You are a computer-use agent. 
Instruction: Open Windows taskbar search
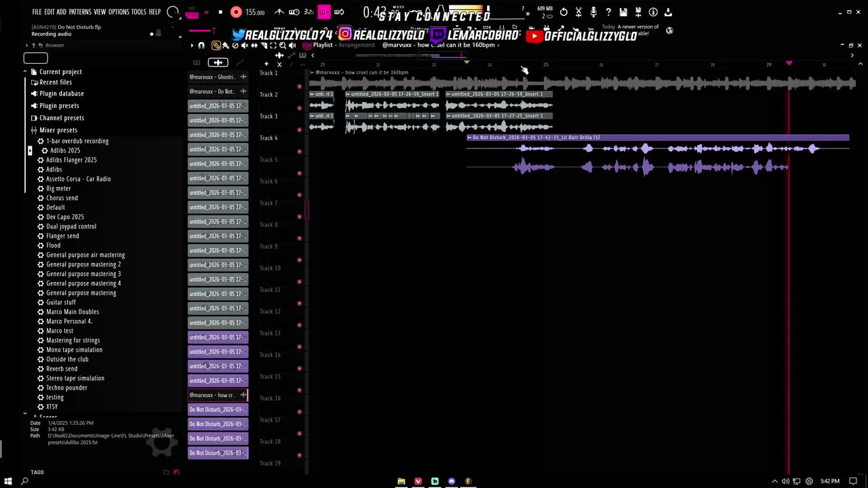(24, 481)
